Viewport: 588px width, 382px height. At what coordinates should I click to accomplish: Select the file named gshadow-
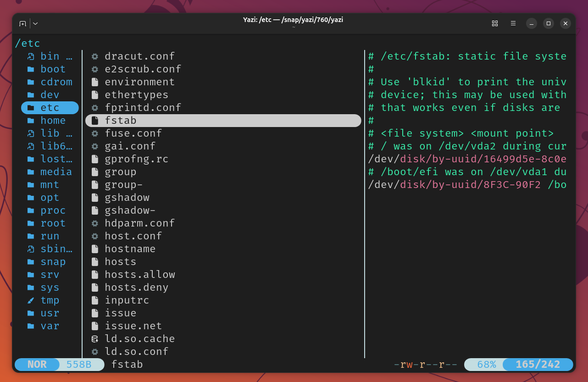pos(130,210)
